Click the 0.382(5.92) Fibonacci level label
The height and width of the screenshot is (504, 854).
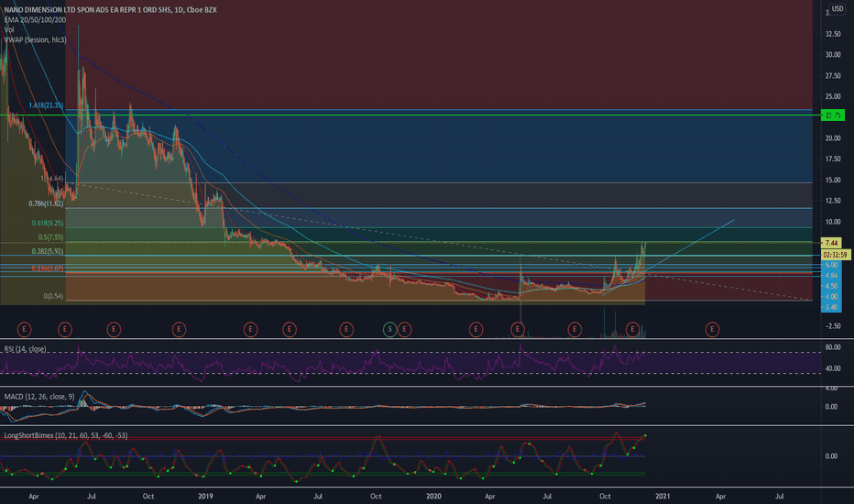point(48,251)
